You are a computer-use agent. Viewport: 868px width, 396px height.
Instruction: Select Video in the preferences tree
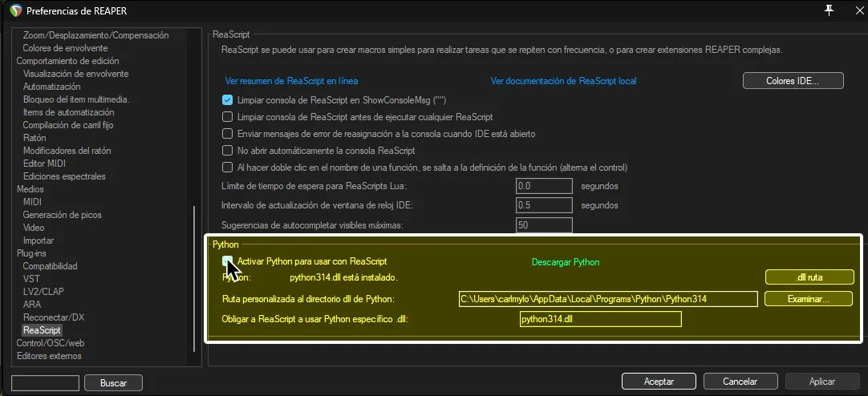(x=34, y=228)
